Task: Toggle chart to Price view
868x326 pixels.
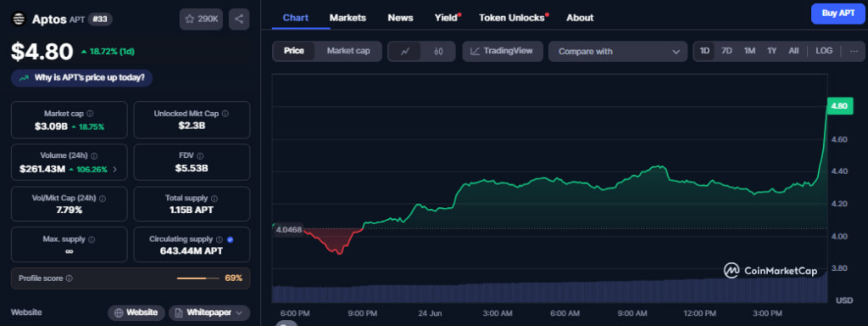Action: tap(294, 51)
